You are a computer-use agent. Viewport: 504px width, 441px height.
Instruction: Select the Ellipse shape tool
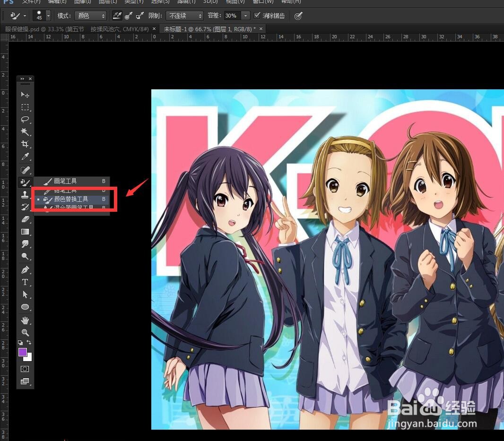[25, 307]
